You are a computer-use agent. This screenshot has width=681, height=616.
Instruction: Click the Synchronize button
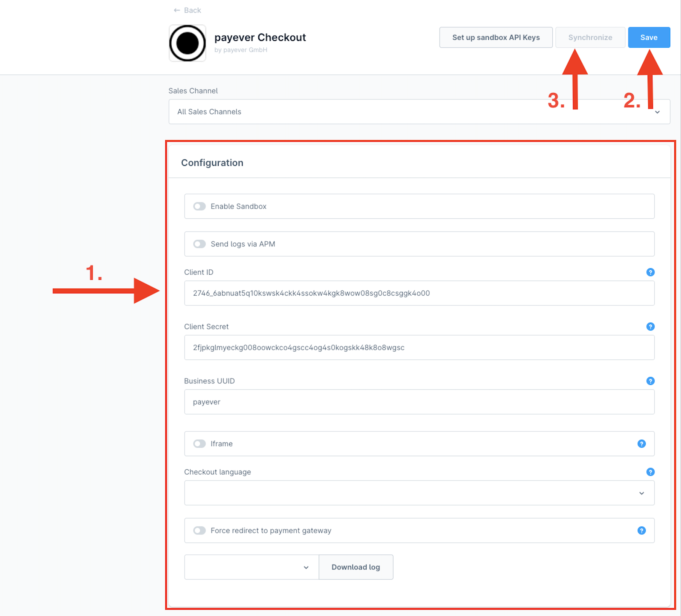590,38
